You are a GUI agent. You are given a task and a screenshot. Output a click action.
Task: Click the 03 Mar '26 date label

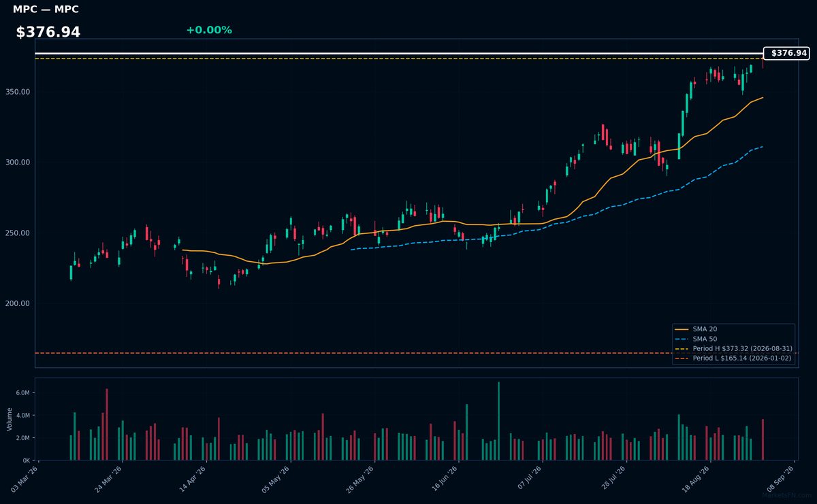click(26, 478)
